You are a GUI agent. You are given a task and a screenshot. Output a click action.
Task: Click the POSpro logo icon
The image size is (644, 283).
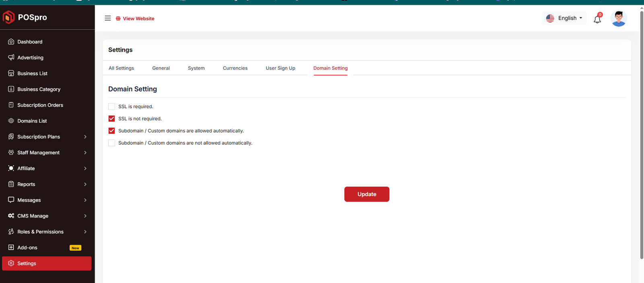pos(8,17)
